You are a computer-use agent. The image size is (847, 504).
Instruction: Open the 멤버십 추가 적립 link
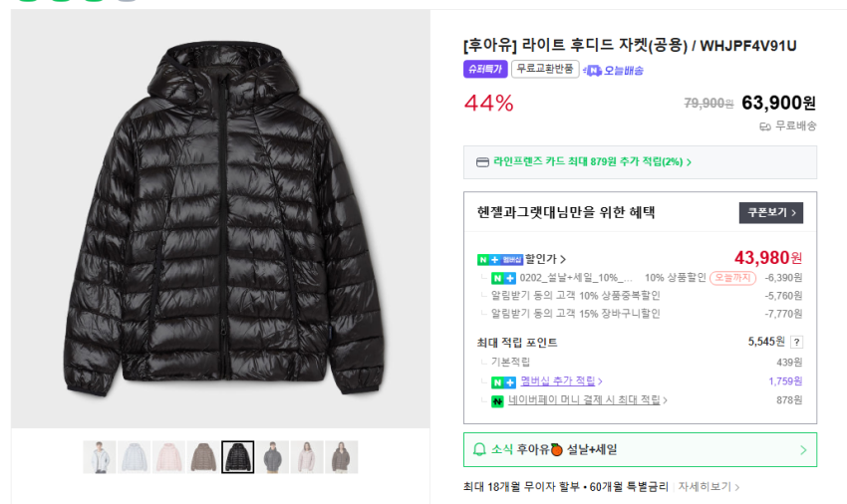pos(560,381)
